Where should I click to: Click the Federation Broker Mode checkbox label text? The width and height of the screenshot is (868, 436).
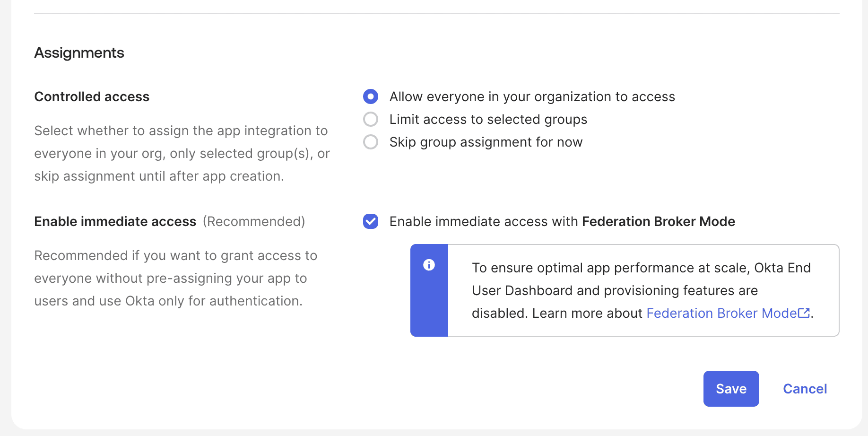point(562,221)
